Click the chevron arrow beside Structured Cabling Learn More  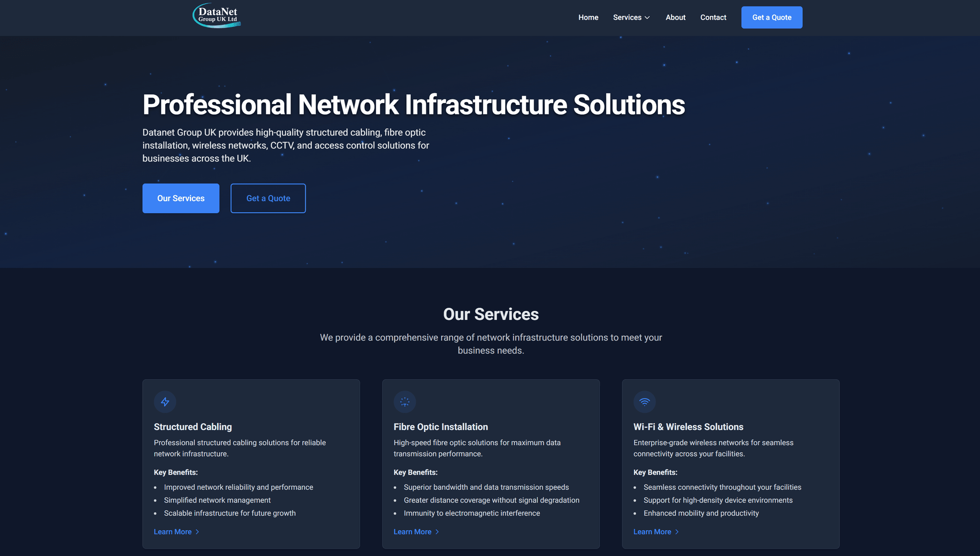tap(197, 532)
